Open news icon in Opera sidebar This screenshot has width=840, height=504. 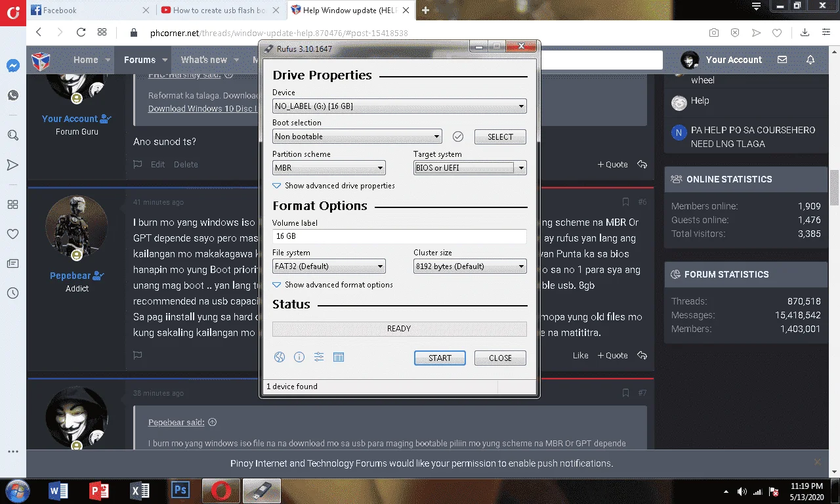tap(12, 263)
